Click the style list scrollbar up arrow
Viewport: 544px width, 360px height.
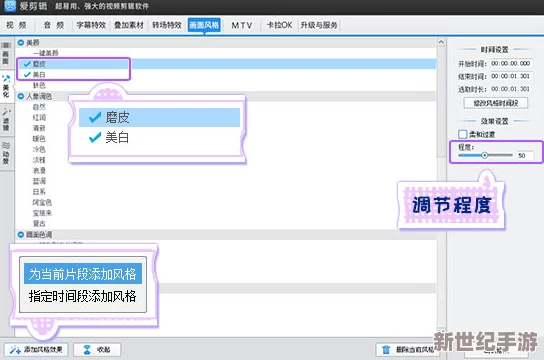point(441,42)
